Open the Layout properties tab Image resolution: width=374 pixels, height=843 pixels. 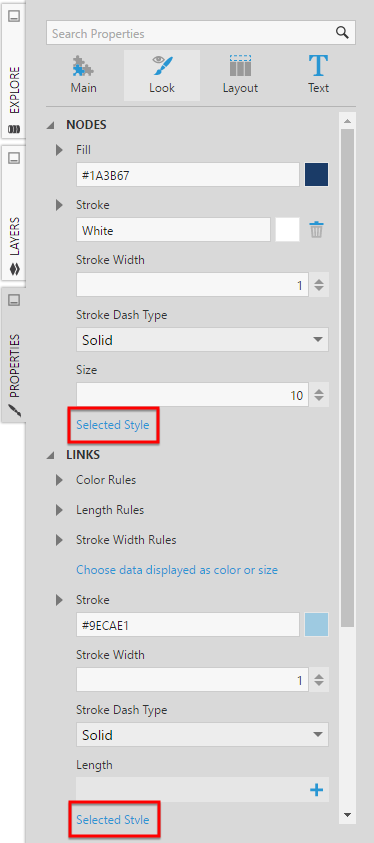point(240,75)
